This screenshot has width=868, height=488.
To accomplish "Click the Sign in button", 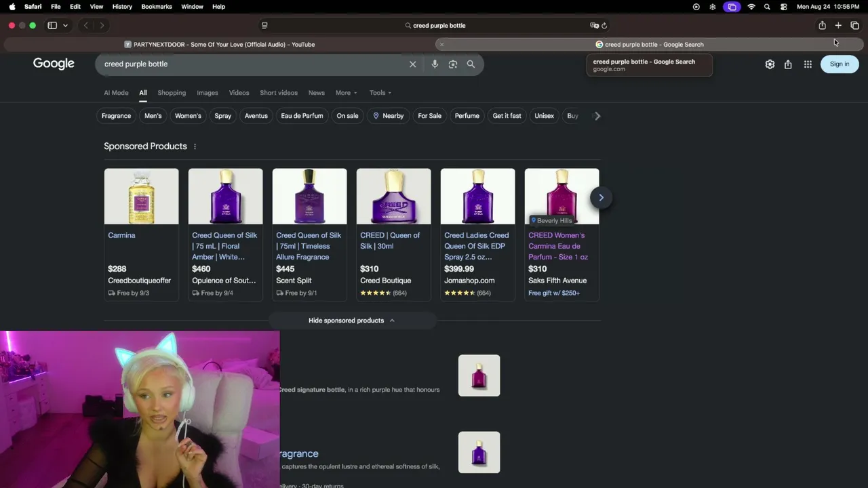I will (840, 64).
